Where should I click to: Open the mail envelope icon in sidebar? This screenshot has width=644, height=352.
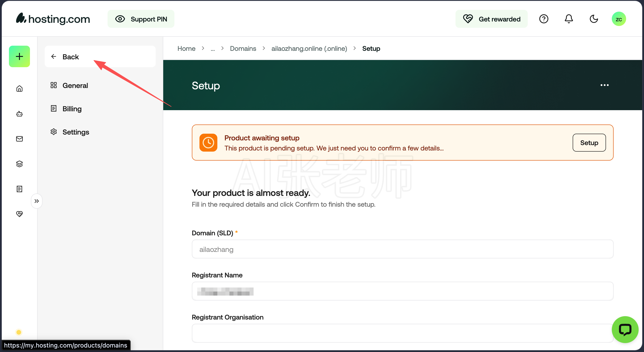(x=19, y=139)
